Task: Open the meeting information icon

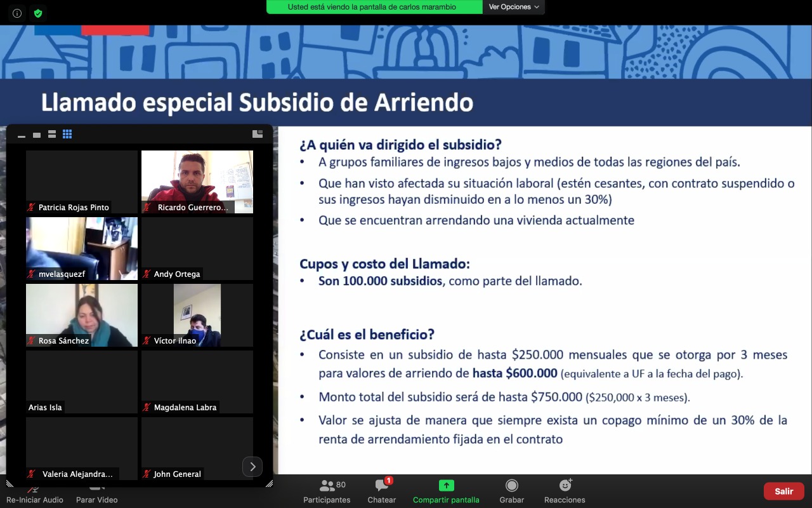Action: coord(17,13)
